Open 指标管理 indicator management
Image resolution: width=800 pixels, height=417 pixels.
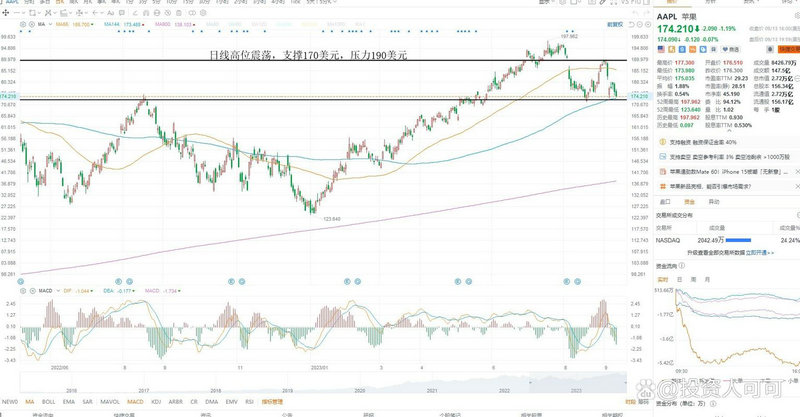coord(272,402)
